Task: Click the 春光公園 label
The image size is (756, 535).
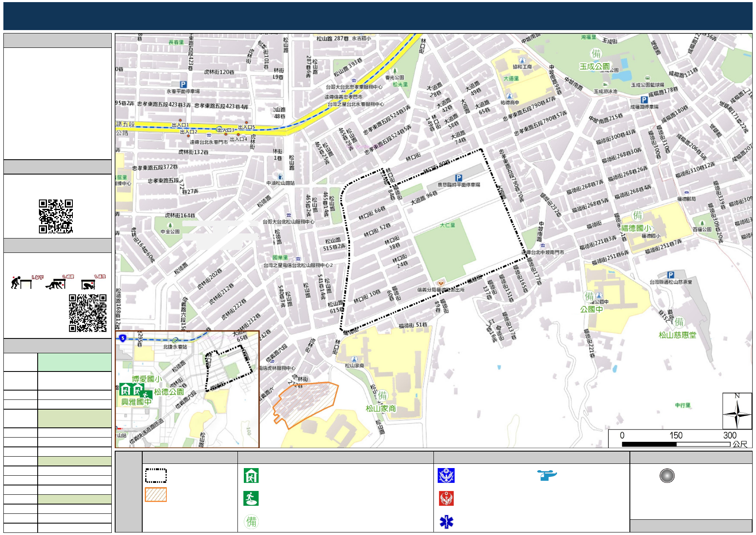Action: (x=394, y=78)
